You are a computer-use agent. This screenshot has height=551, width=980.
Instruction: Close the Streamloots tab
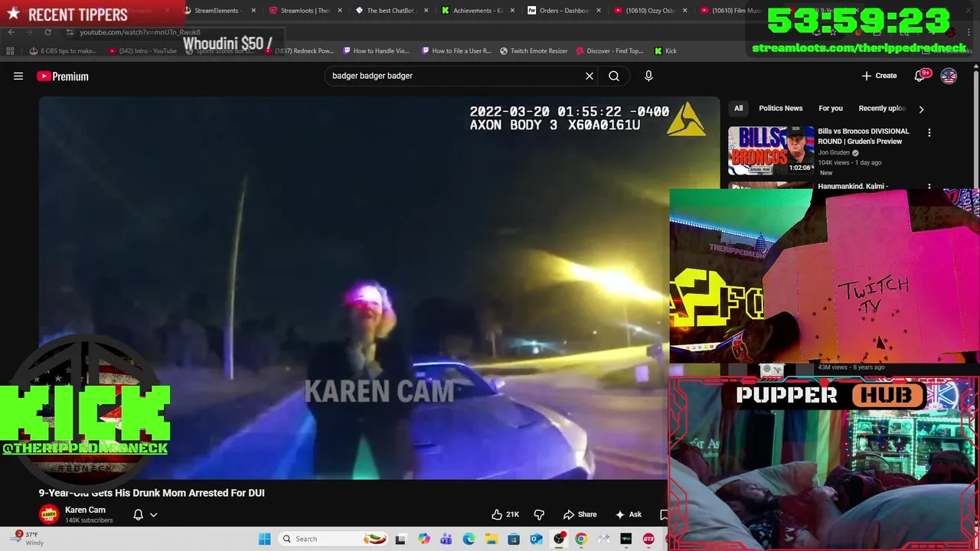click(x=340, y=11)
